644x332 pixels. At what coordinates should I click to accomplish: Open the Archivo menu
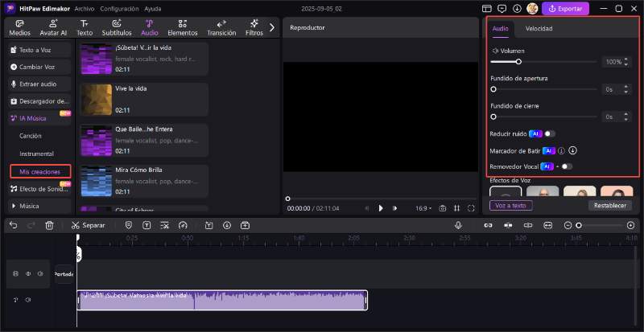pos(85,9)
